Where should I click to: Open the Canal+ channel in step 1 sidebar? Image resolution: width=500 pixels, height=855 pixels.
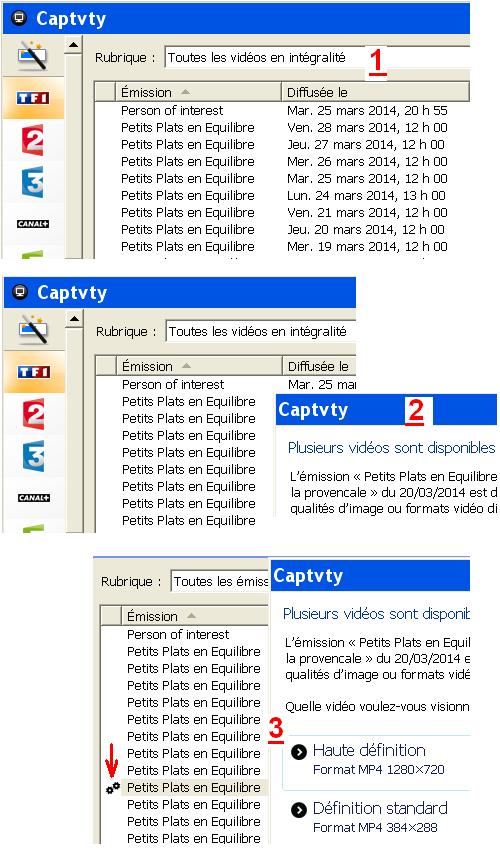(33, 224)
